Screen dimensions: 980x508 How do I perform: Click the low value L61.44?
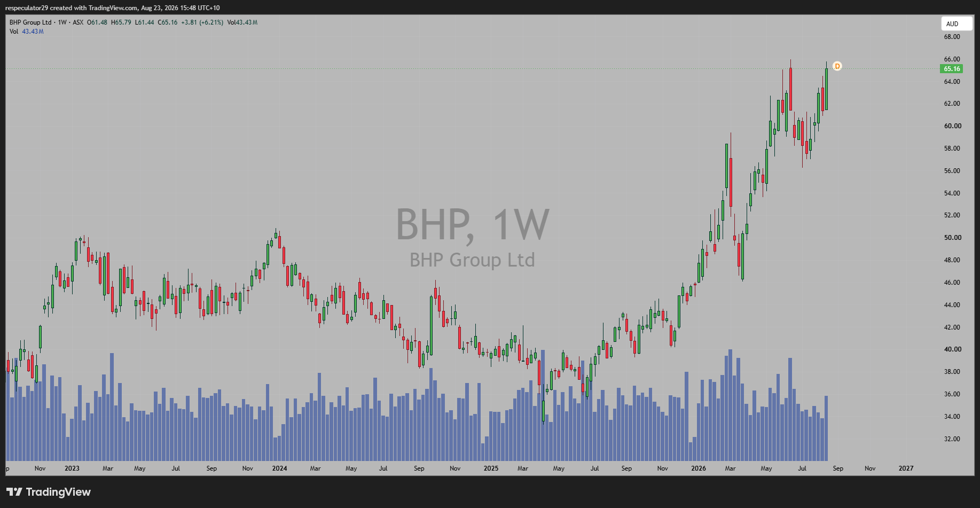pyautogui.click(x=144, y=22)
